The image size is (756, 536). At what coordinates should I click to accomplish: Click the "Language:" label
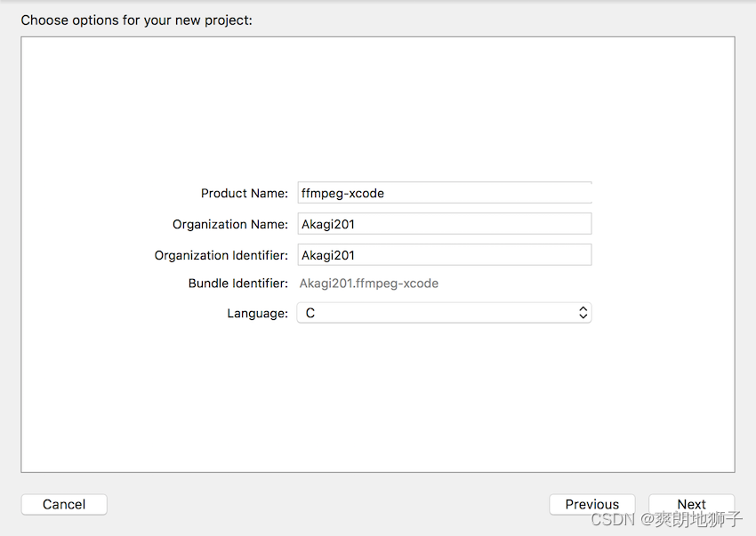point(257,314)
